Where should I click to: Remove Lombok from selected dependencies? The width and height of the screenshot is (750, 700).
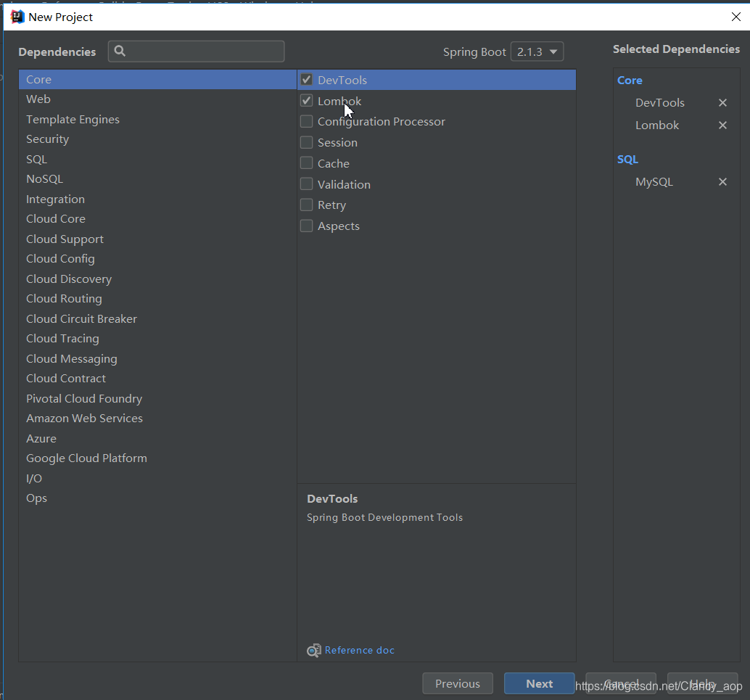point(722,125)
